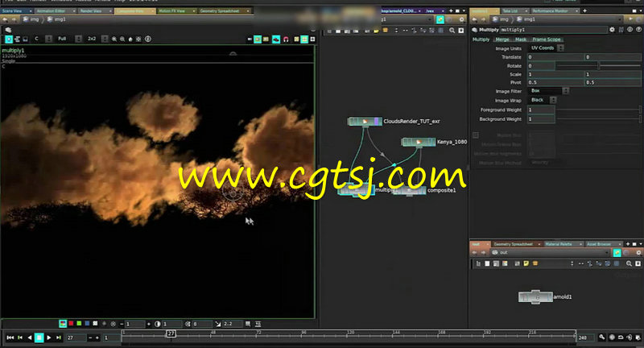Home the compositor viewer image
This screenshot has width=644, height=348.
click(x=130, y=39)
